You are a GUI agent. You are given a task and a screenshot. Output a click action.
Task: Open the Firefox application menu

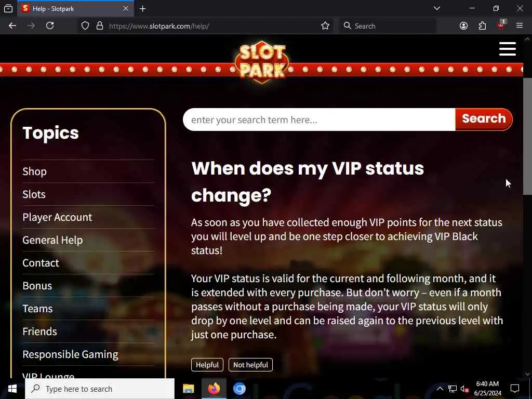520,26
